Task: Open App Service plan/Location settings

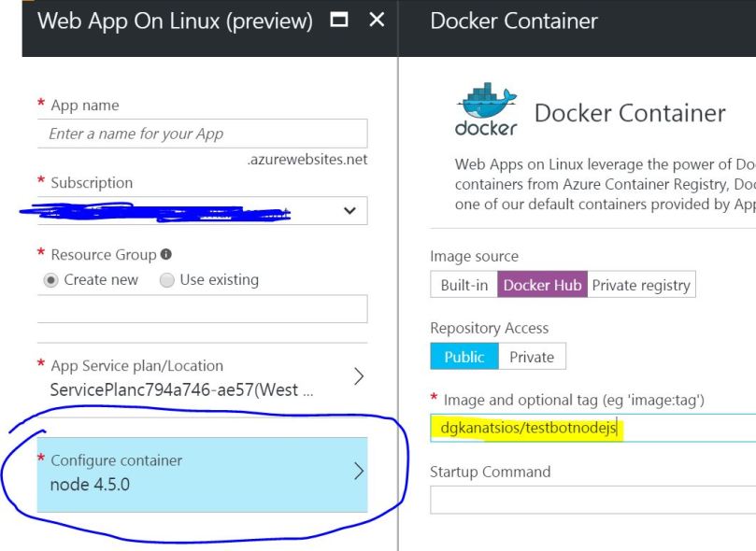Action: [x=187, y=377]
